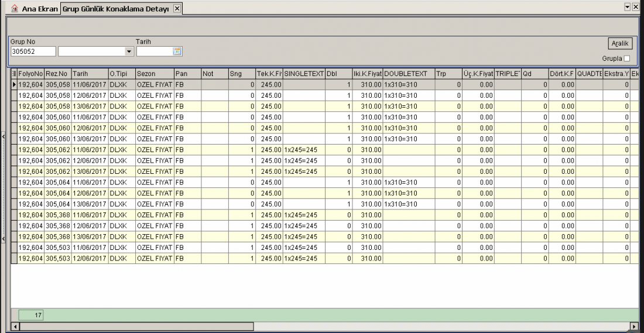Click the SINGLETEXT column header
The height and width of the screenshot is (333, 644).
pos(304,74)
